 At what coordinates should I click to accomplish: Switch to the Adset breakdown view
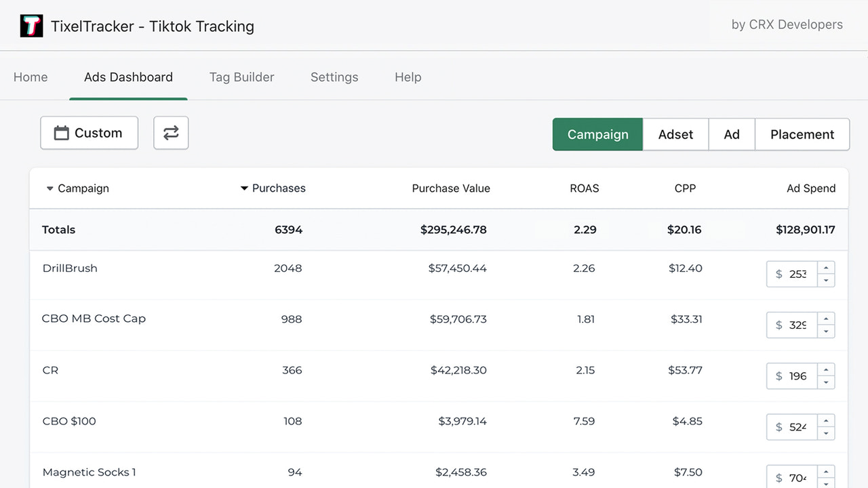(x=675, y=134)
